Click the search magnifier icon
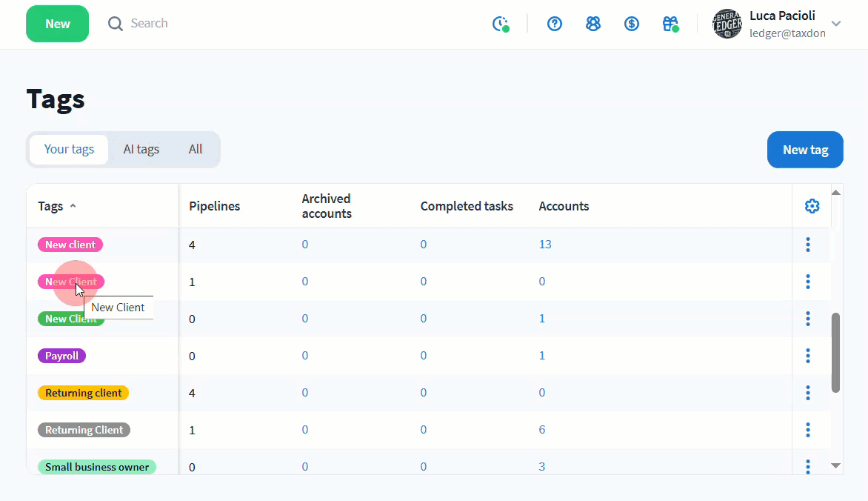The width and height of the screenshot is (868, 501). (x=116, y=24)
